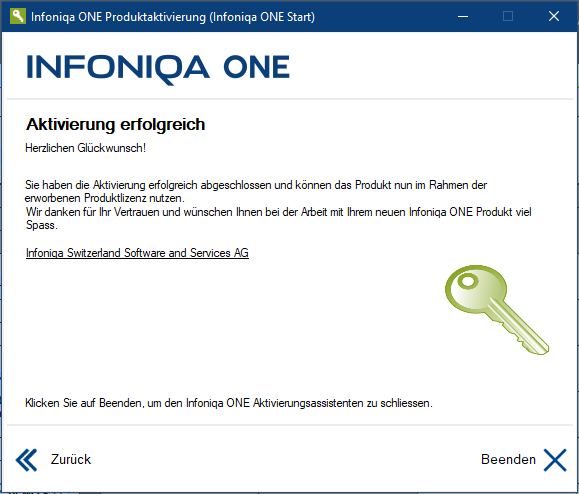Finish the wizard via Beenden label
This screenshot has width=579, height=494.
(508, 460)
